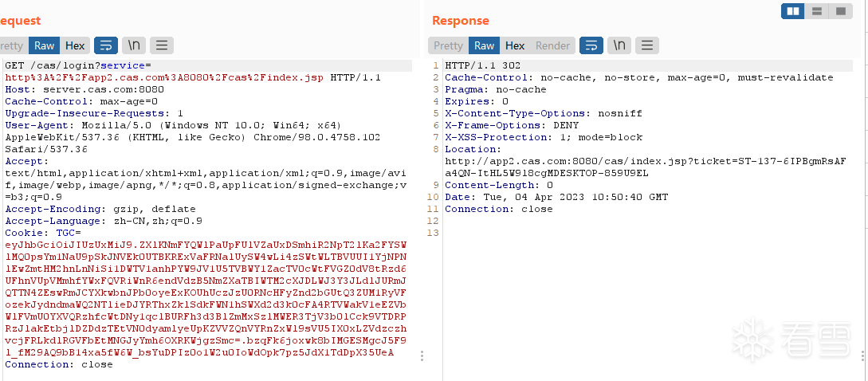Click the 'Cookie: TGC=' header line

point(43,233)
